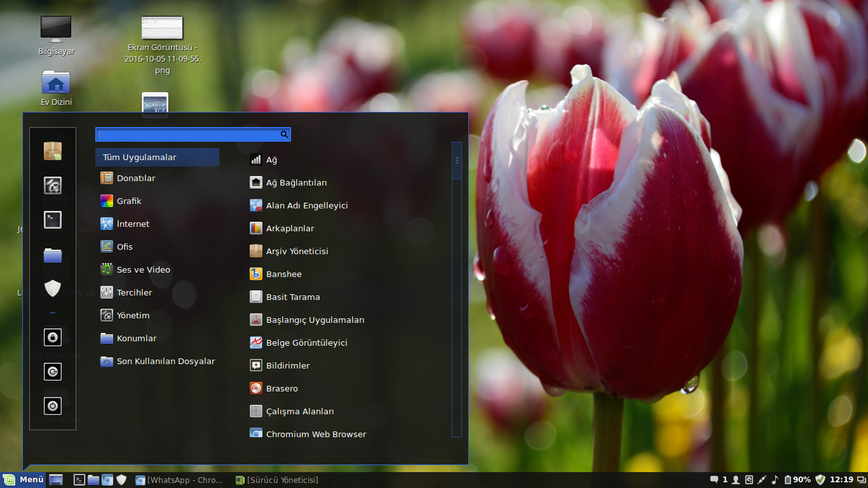Click the log out button in menu sidebar
868x488 pixels.
pyautogui.click(x=53, y=372)
